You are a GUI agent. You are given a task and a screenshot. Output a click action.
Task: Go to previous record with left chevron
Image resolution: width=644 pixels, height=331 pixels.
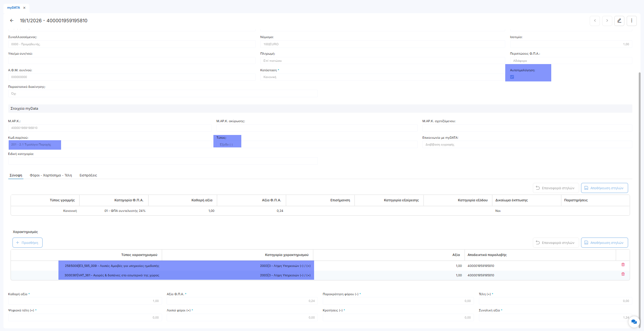point(595,21)
